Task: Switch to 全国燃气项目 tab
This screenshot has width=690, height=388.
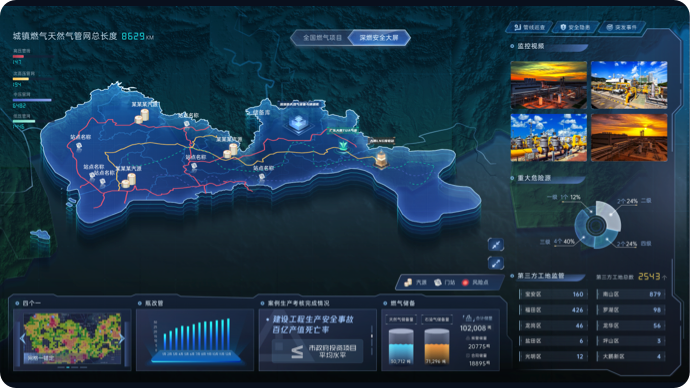Action: tap(322, 38)
